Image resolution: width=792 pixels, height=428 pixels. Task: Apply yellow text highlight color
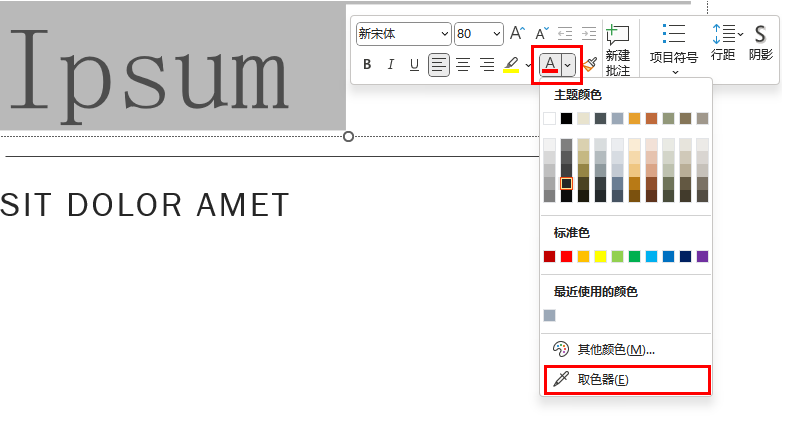511,65
